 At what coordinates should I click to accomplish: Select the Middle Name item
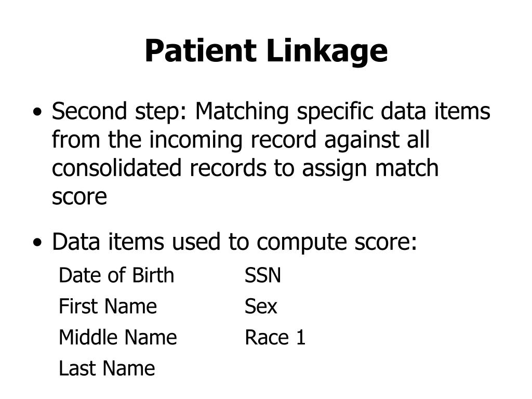(118, 337)
